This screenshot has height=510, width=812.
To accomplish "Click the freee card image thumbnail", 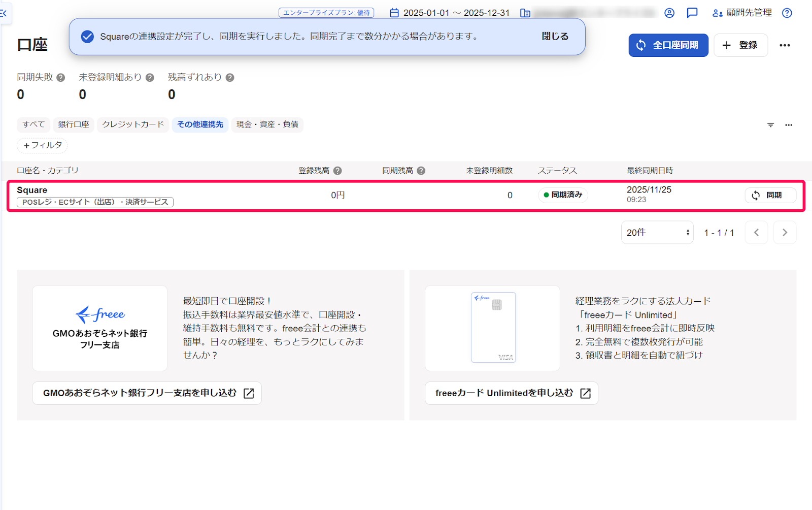I will pyautogui.click(x=492, y=328).
